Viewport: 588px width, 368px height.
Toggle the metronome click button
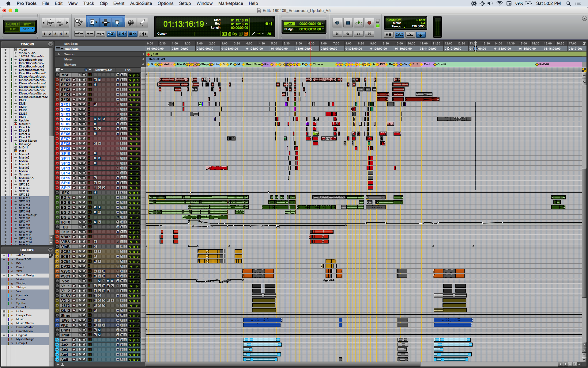point(399,35)
